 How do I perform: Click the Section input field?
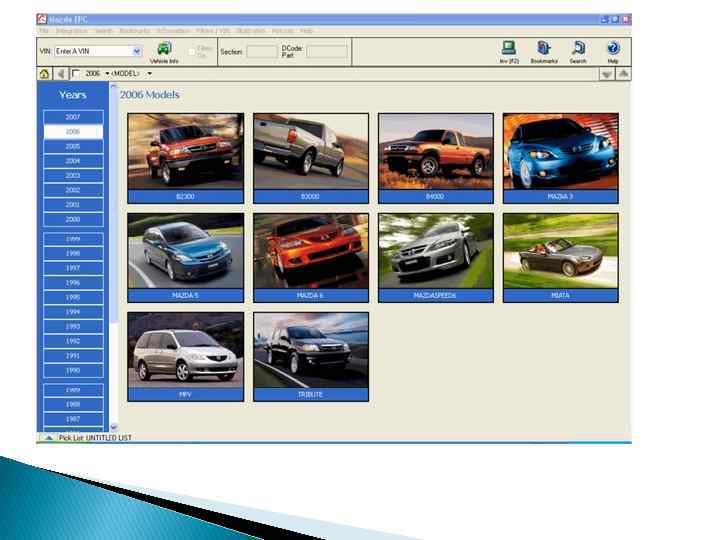262,51
